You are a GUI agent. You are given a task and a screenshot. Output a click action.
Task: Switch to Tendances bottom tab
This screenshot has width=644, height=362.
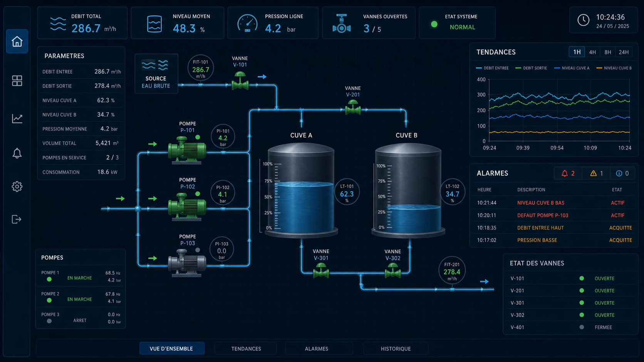(246, 349)
